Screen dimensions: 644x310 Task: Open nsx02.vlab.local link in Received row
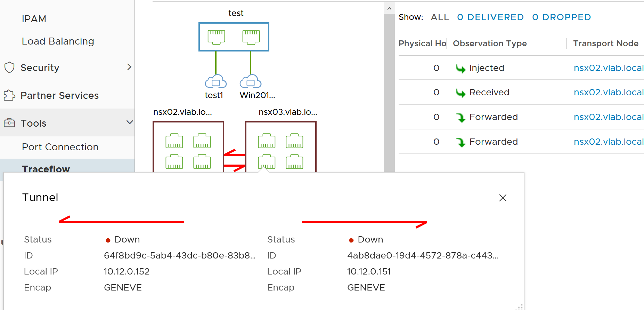coord(609,92)
